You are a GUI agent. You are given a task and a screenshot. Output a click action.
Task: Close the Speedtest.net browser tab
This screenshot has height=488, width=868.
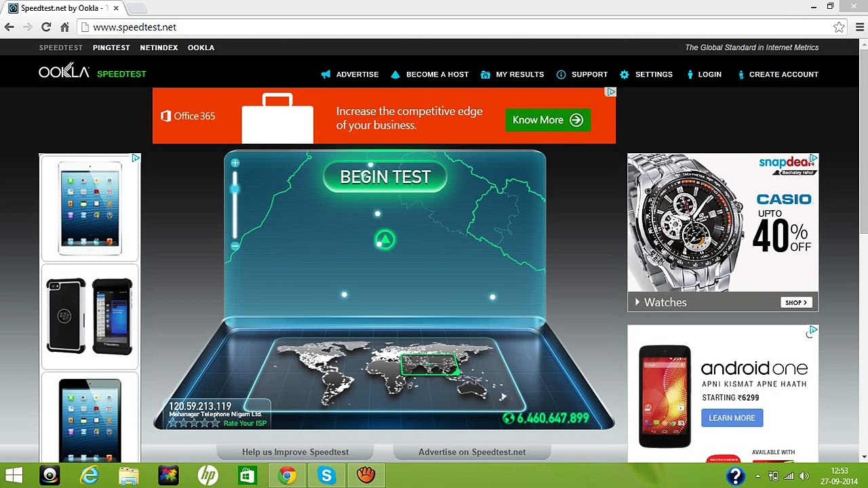pos(116,8)
